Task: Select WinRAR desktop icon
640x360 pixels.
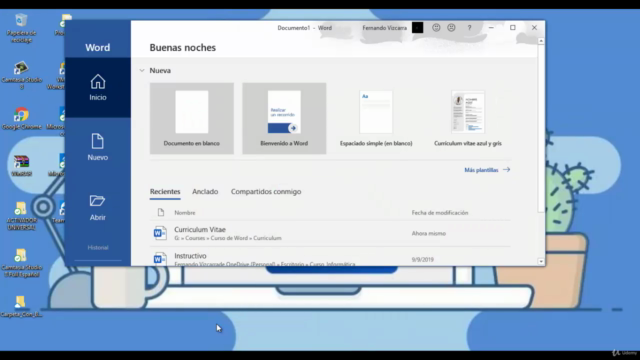Action: (x=21, y=165)
